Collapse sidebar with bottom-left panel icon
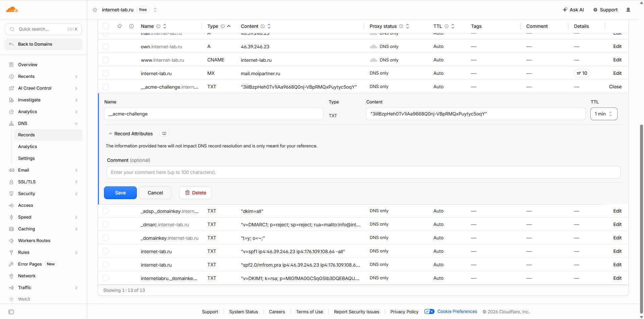Viewport: 644px width, 319px height. (x=11, y=312)
